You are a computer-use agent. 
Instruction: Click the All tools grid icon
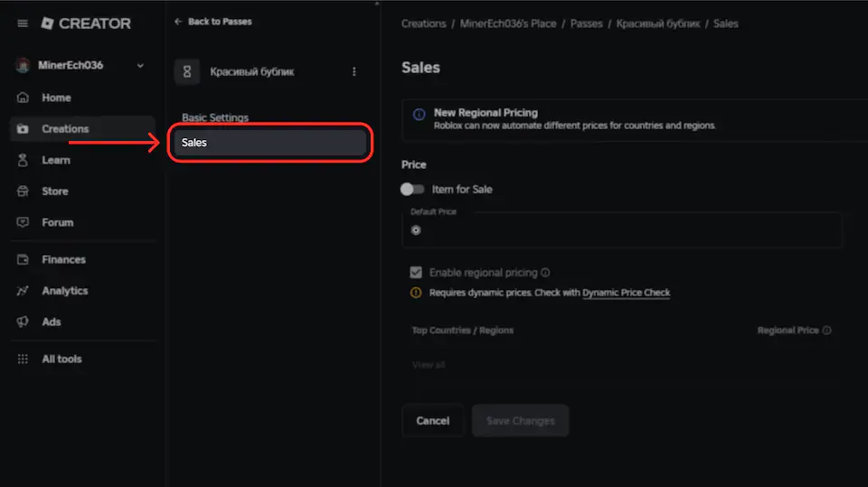pos(24,359)
